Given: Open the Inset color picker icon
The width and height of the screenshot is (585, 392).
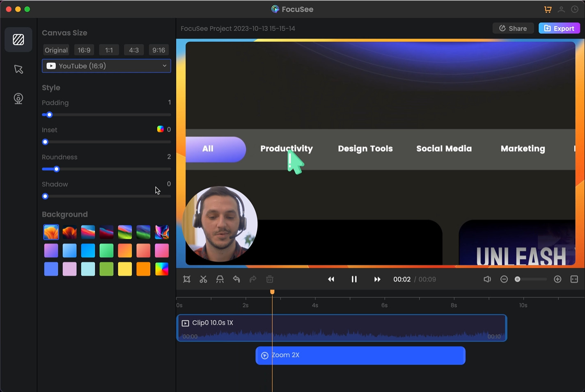Looking at the screenshot, I should [161, 129].
